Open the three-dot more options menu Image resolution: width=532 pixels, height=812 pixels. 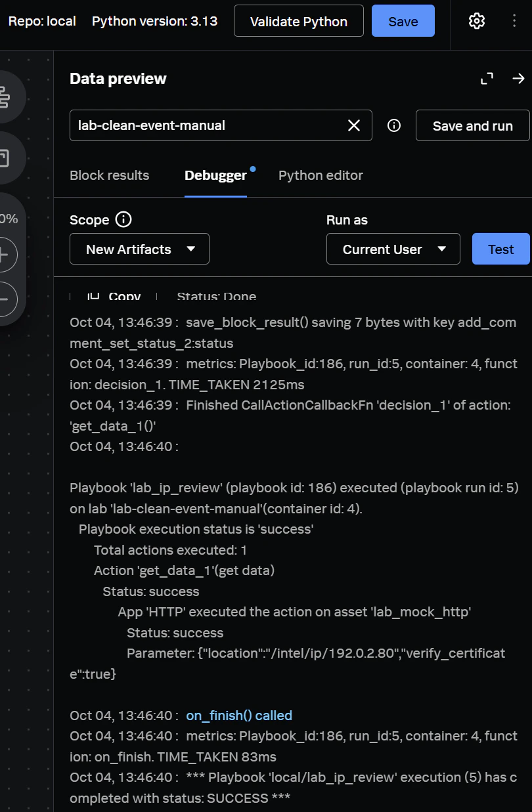point(514,21)
